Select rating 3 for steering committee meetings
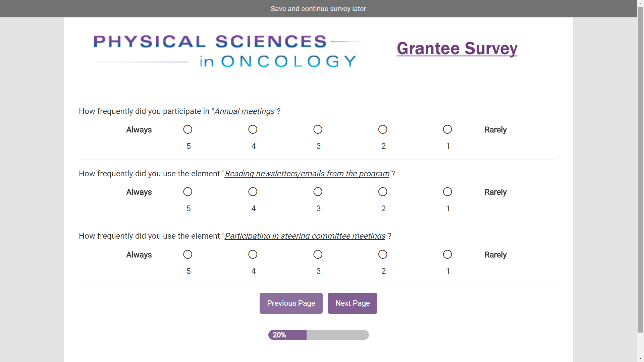 point(318,254)
